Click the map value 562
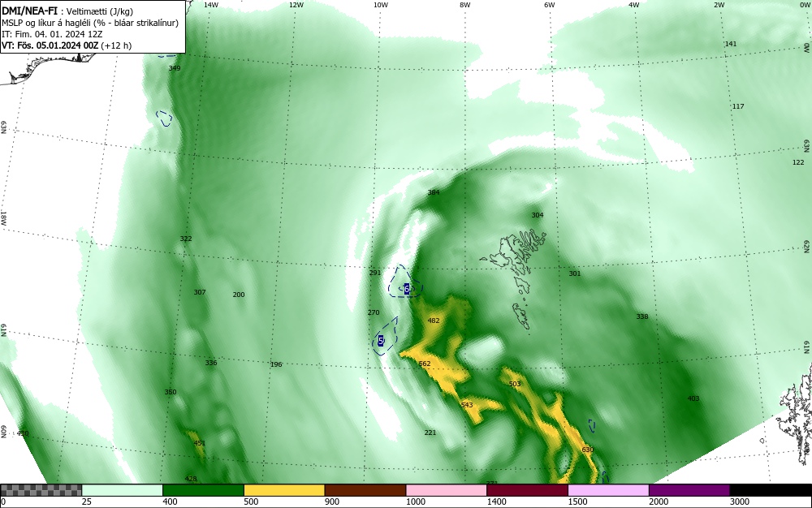812x508 pixels. [425, 364]
